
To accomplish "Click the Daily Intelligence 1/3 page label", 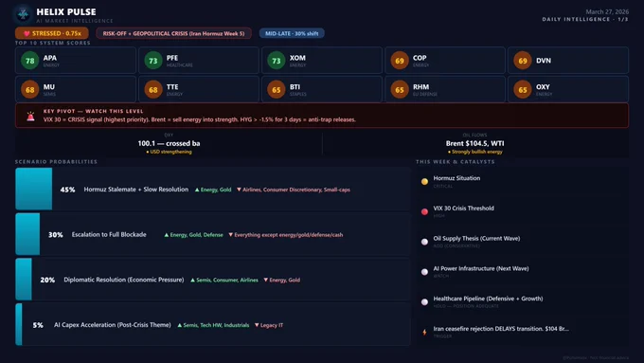I will click(x=585, y=19).
